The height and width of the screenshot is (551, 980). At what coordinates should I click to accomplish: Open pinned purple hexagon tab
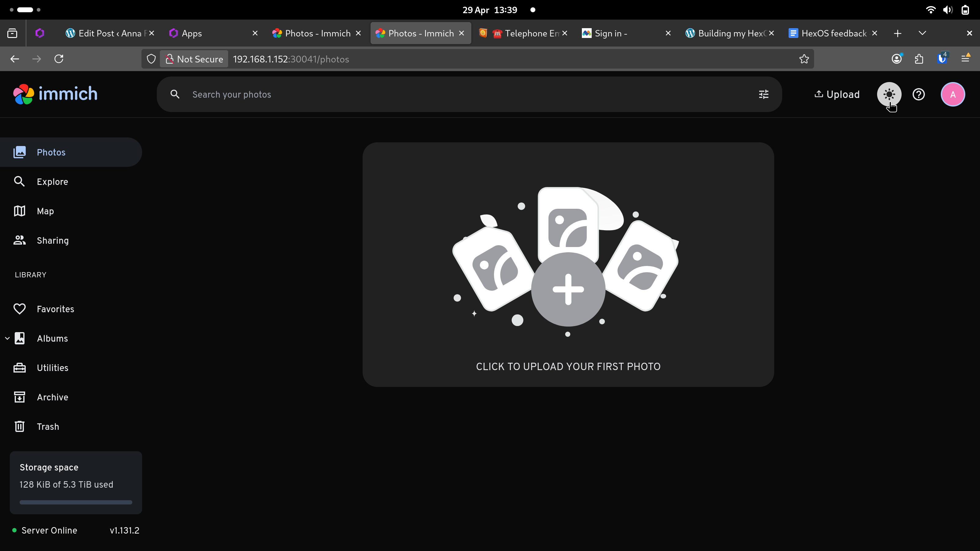tap(40, 33)
